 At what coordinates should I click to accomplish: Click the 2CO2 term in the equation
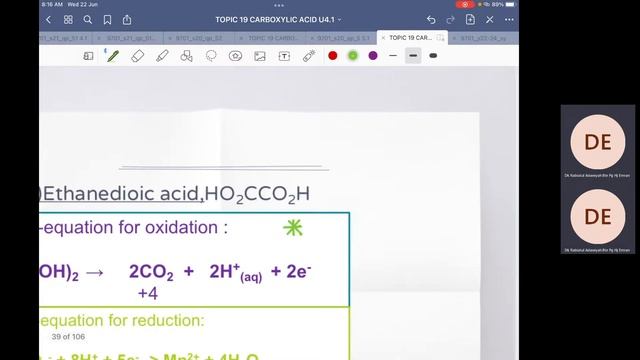151,272
